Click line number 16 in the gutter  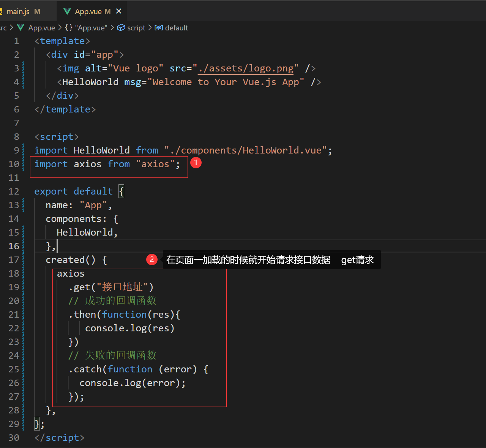pyautogui.click(x=14, y=246)
